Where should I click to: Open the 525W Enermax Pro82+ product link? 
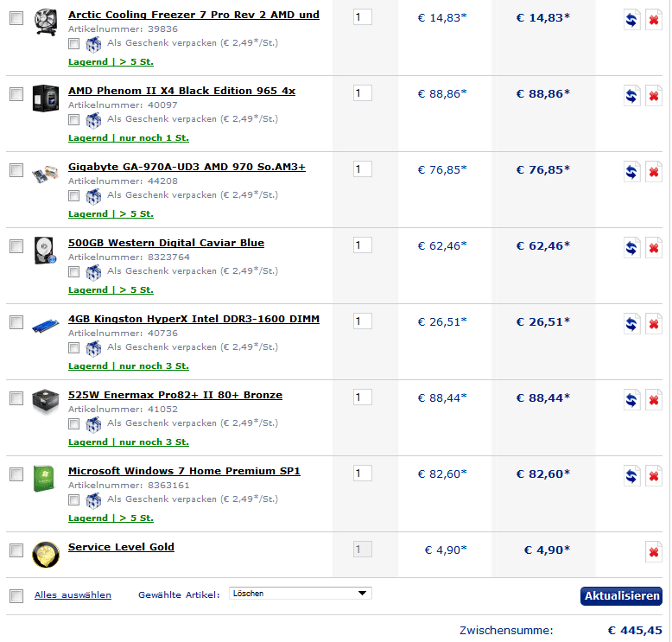[x=175, y=395]
